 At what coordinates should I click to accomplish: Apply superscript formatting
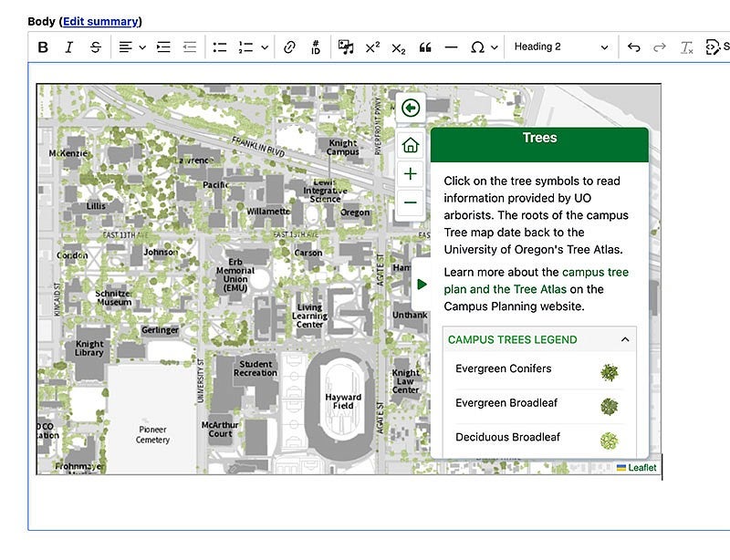coord(372,47)
